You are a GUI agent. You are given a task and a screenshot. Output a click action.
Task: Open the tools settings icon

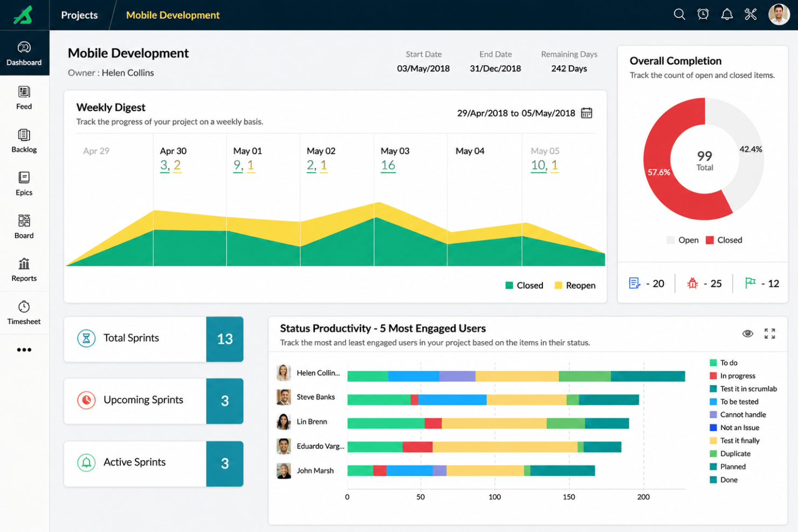(751, 15)
